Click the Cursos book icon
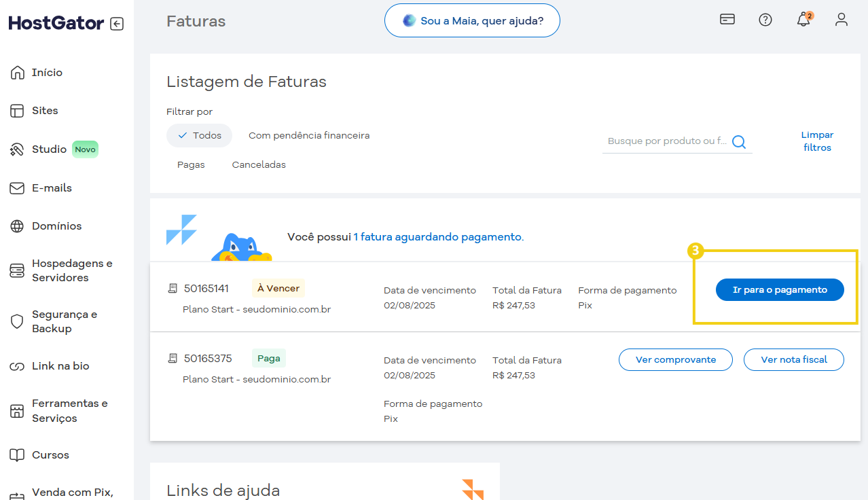Image resolution: width=868 pixels, height=500 pixels. pyautogui.click(x=17, y=455)
